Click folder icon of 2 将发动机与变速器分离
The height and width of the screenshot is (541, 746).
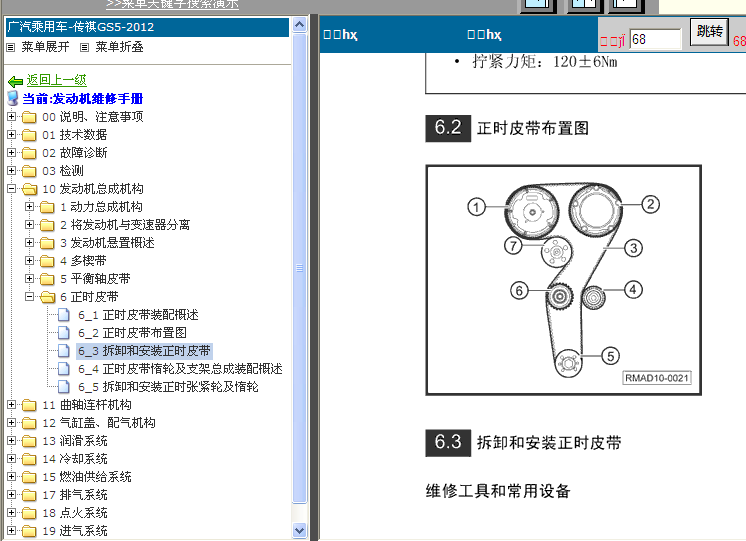tap(47, 225)
